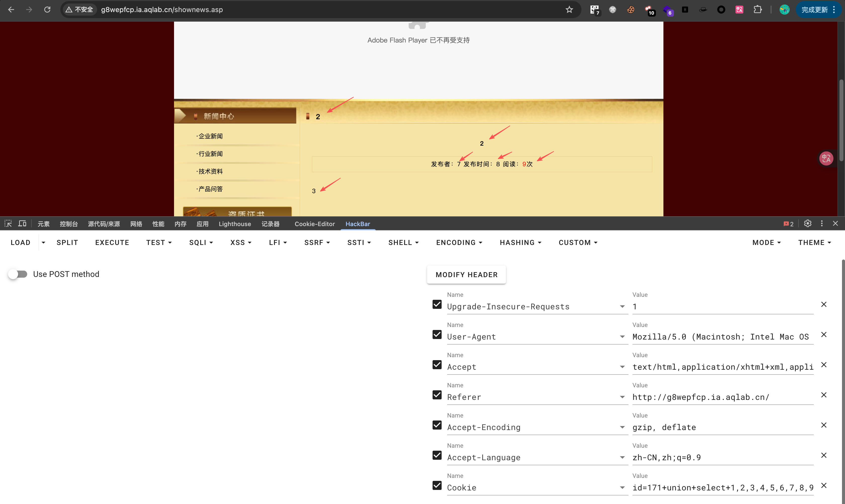Screen dimensions: 845x504
Task: Click the DevTools inspect element icon
Action: tap(8, 224)
